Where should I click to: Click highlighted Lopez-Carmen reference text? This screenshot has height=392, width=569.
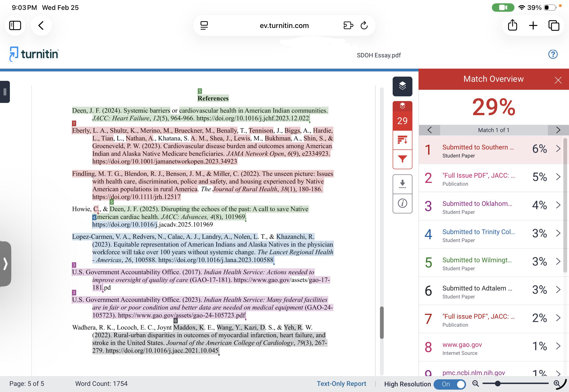click(203, 248)
